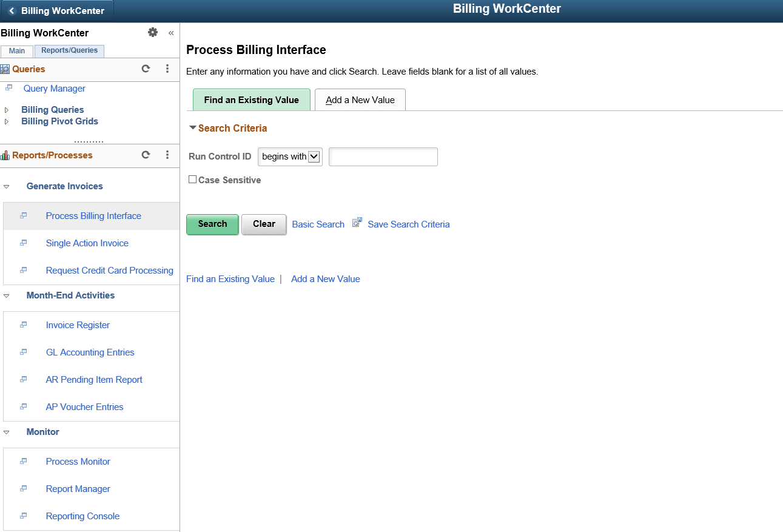The height and width of the screenshot is (532, 783).
Task: Click the Search button
Action: pos(212,224)
